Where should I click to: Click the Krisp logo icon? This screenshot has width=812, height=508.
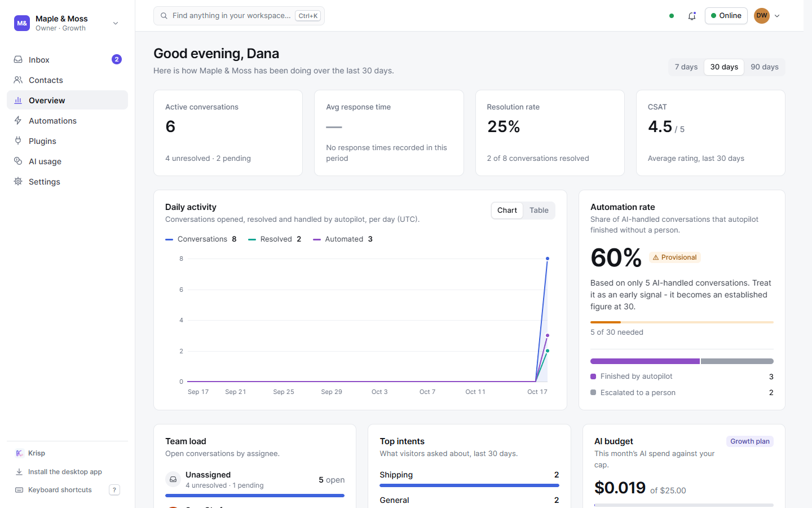(x=19, y=453)
